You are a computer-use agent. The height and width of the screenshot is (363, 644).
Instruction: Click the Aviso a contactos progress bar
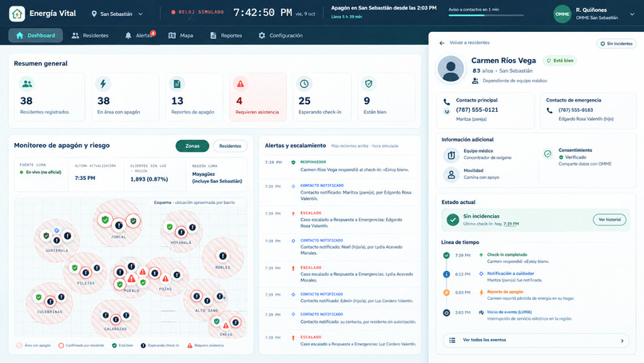[x=486, y=15]
